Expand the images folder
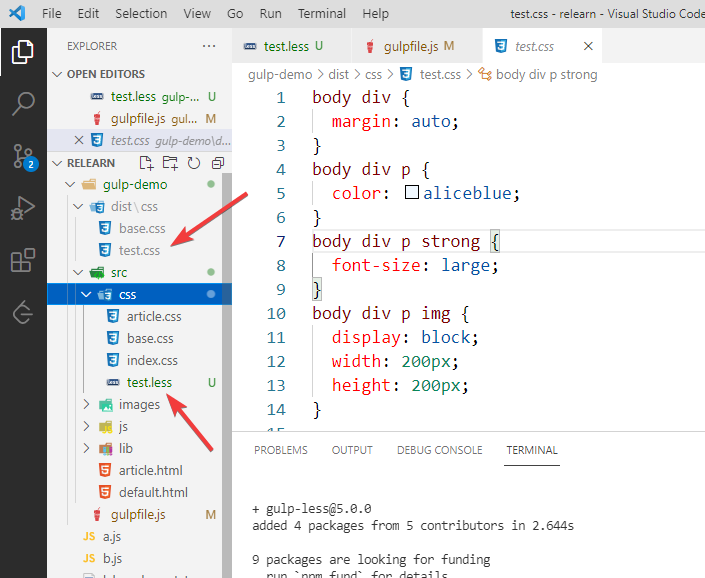Screen dimensions: 705x578 (86, 405)
